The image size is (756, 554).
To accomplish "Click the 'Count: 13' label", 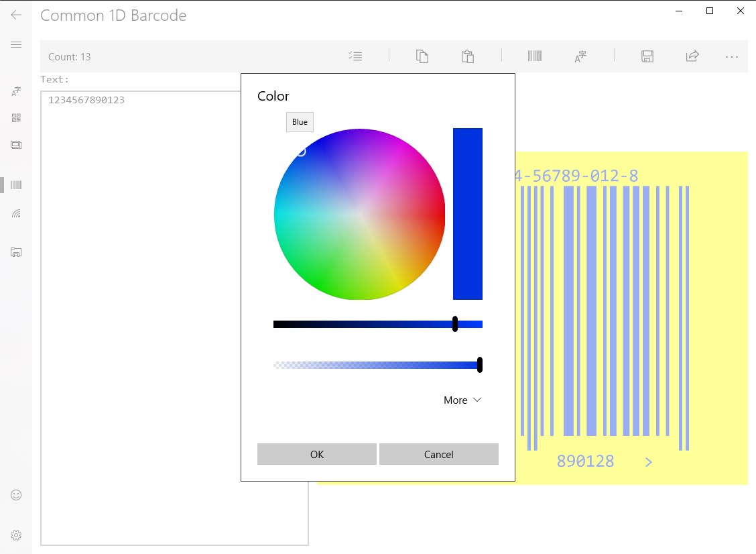I will click(x=70, y=57).
